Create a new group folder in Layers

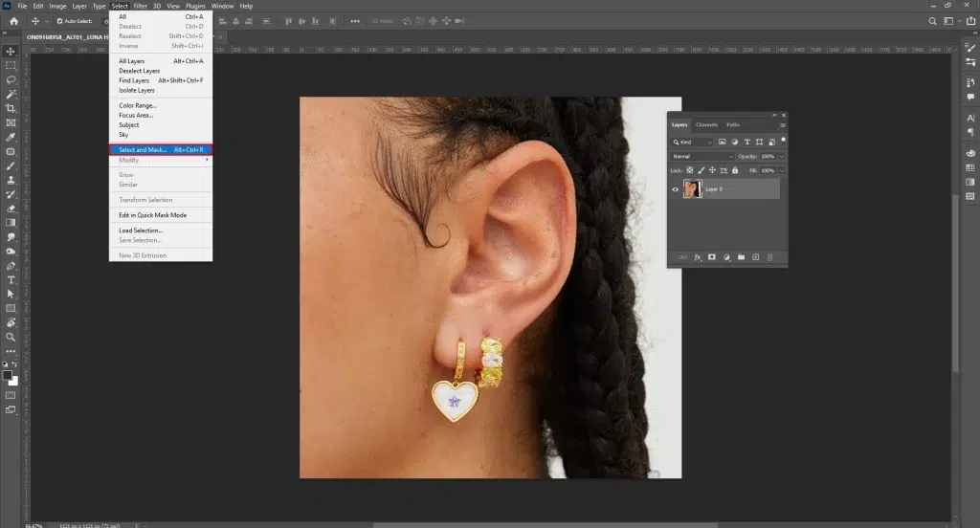[741, 257]
